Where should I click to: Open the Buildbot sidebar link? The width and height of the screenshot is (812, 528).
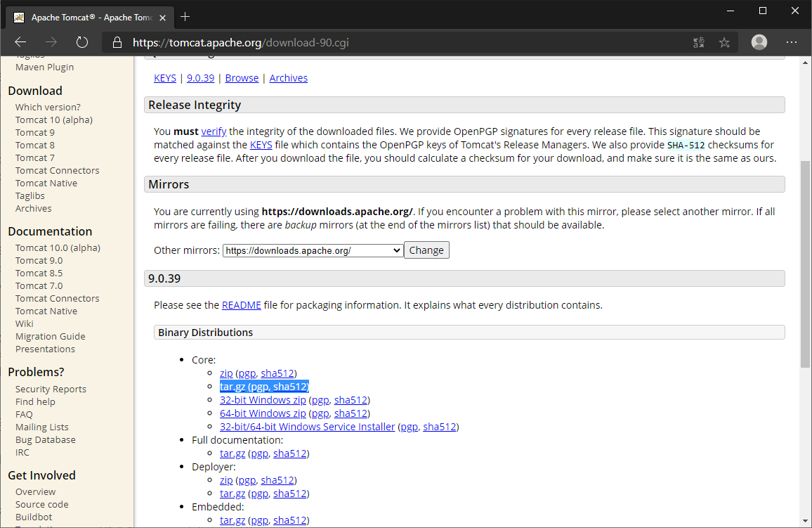(x=34, y=517)
